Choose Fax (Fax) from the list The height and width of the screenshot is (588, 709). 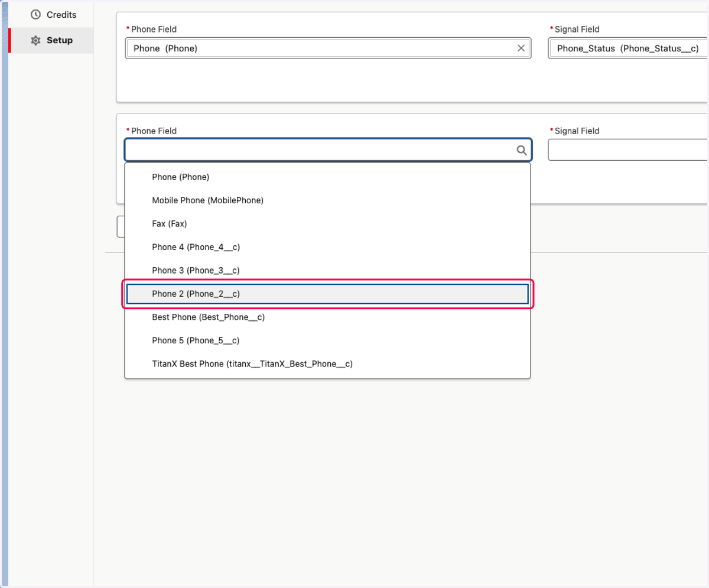[x=327, y=223]
